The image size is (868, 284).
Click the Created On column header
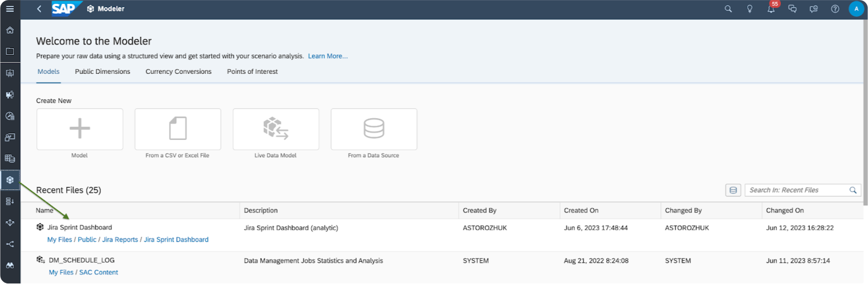(x=581, y=210)
